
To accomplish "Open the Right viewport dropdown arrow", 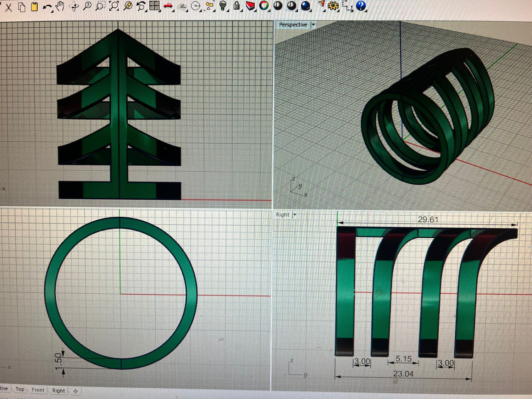I will coord(294,215).
